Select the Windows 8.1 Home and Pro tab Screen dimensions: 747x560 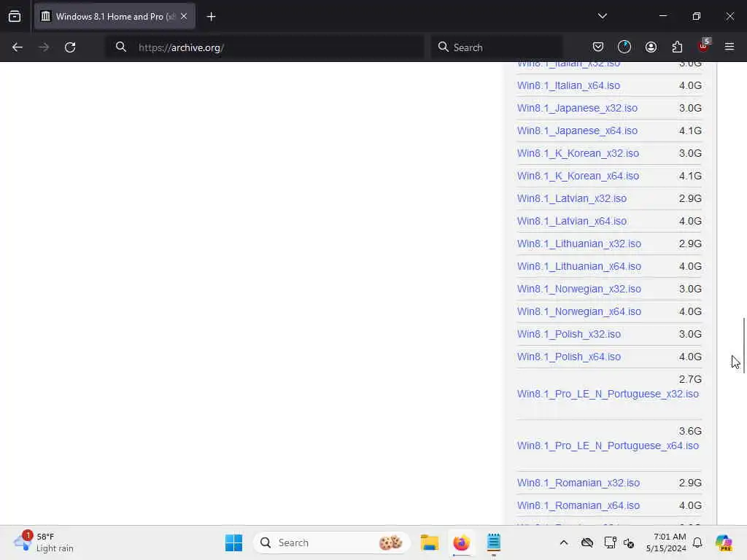[x=115, y=17]
